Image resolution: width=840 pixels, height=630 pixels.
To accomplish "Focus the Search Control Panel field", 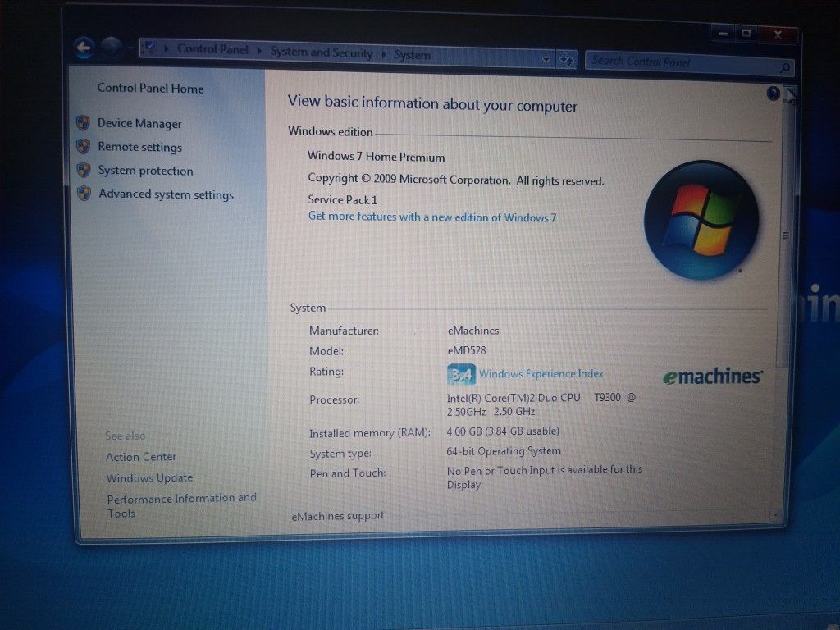I will pos(683,63).
